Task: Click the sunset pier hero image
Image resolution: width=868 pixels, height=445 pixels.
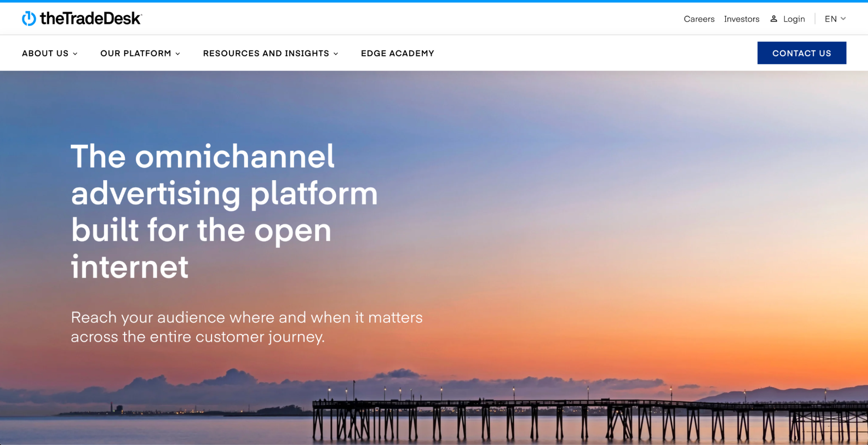Action: click(631, 261)
